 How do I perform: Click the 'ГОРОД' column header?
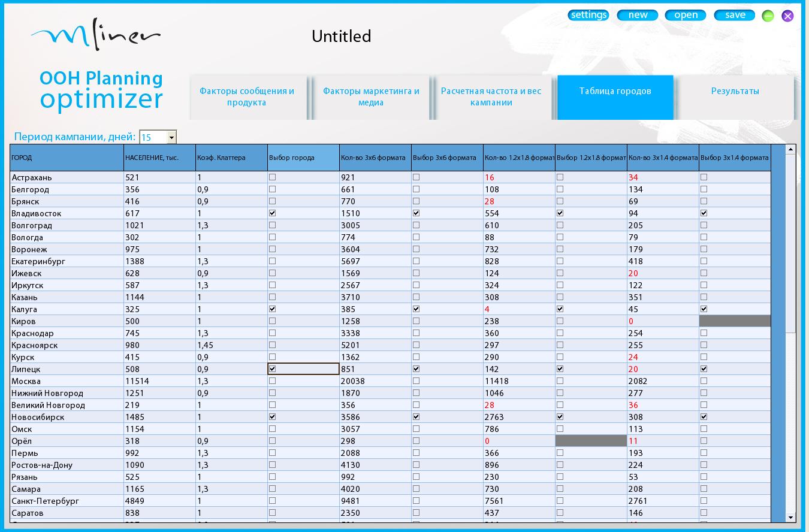point(67,158)
